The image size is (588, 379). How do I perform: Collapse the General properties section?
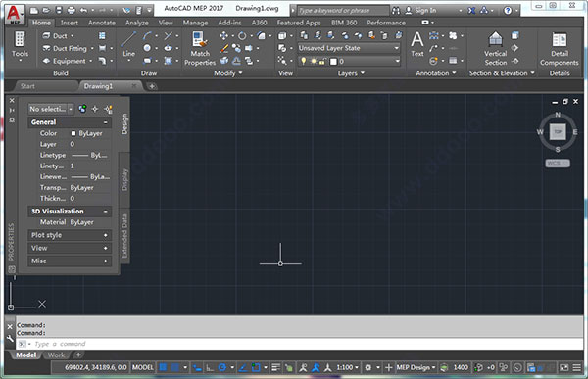[106, 122]
